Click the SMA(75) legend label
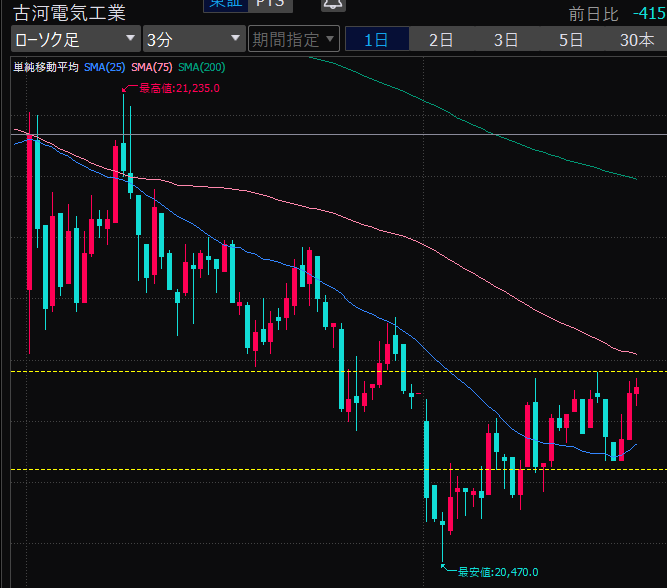Image resolution: width=667 pixels, height=588 pixels. 151,67
